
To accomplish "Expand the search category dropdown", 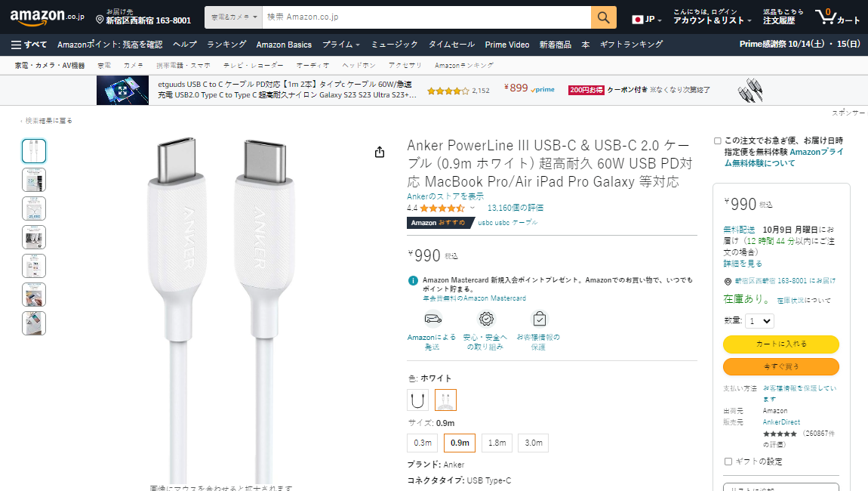I will [x=234, y=17].
